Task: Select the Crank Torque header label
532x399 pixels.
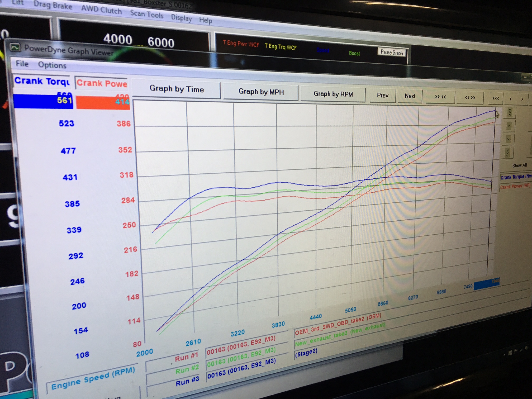Action: click(x=42, y=81)
